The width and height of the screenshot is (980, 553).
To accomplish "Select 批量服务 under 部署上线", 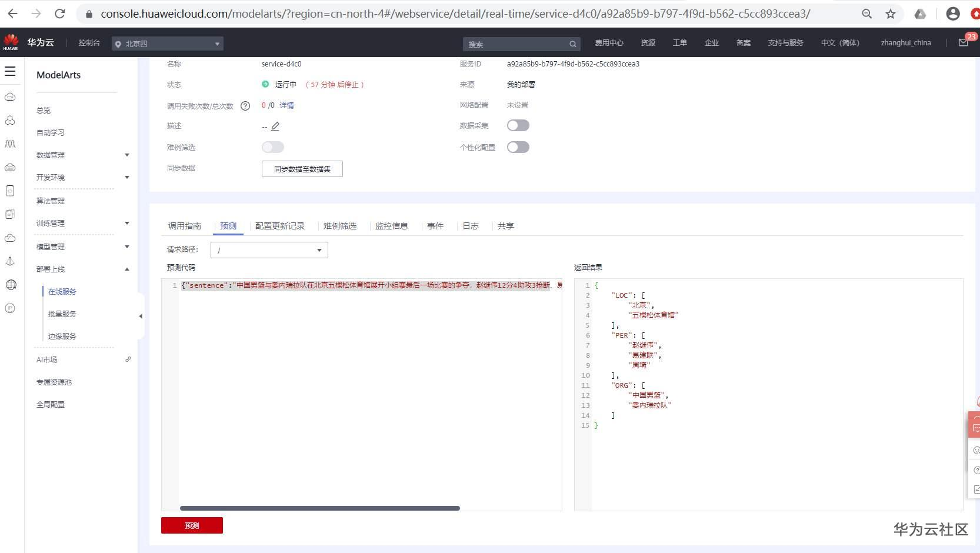I will point(62,314).
